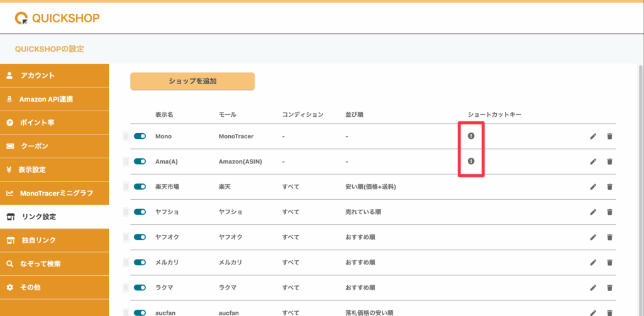Open なぞって検索 settings
The height and width of the screenshot is (316, 644).
tap(54, 264)
